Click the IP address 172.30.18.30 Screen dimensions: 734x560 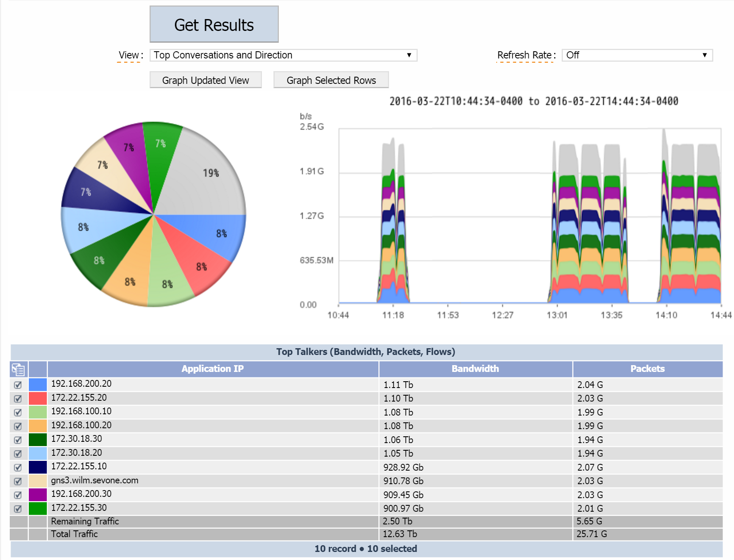pos(77,439)
